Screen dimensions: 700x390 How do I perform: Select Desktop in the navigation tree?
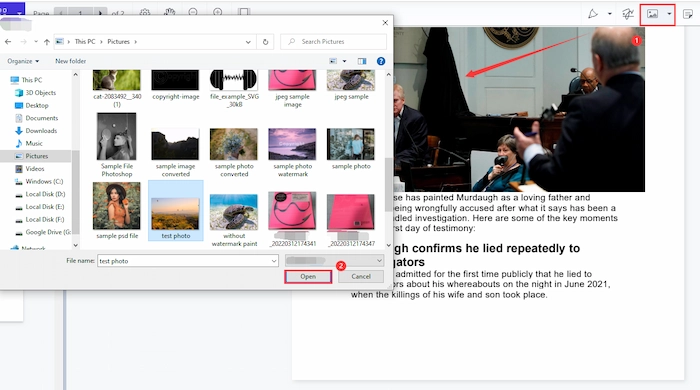coord(32,105)
